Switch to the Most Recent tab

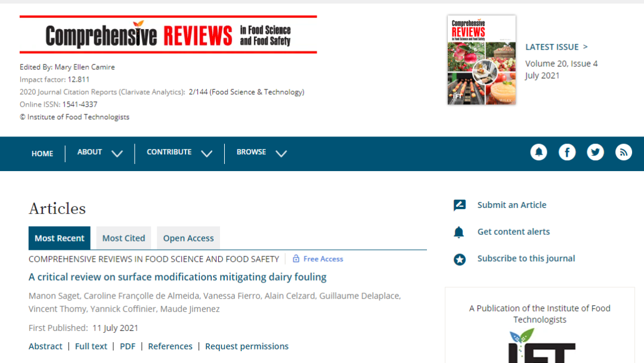60,238
